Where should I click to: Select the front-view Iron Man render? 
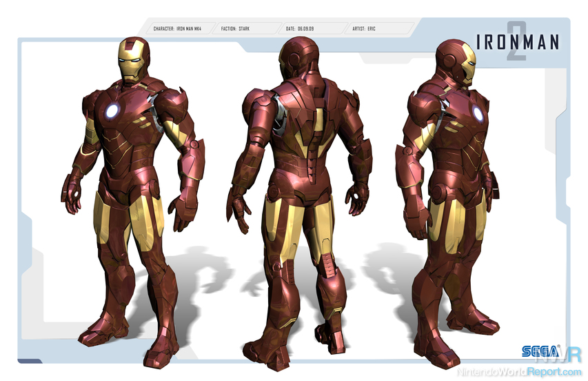[133, 202]
